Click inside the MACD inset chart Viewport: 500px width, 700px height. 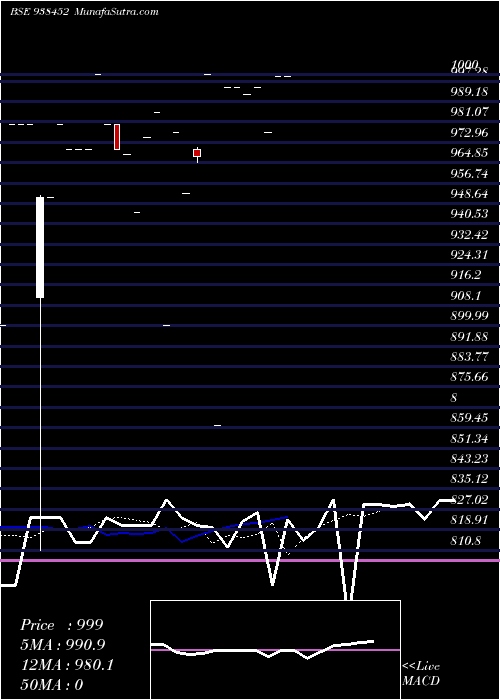[275, 650]
